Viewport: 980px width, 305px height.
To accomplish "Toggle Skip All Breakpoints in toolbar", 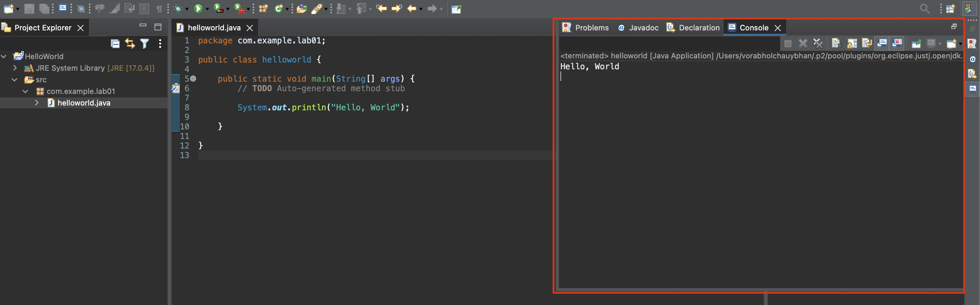I will click(81, 9).
